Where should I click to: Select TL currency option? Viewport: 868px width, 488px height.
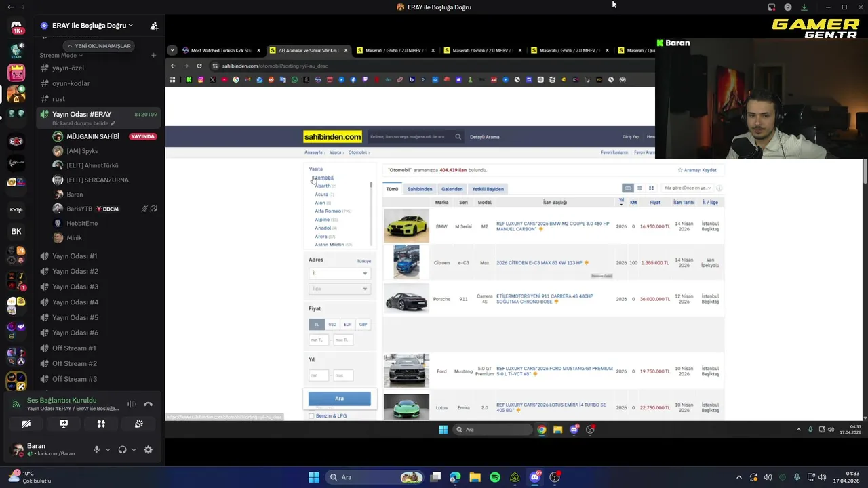tap(317, 325)
